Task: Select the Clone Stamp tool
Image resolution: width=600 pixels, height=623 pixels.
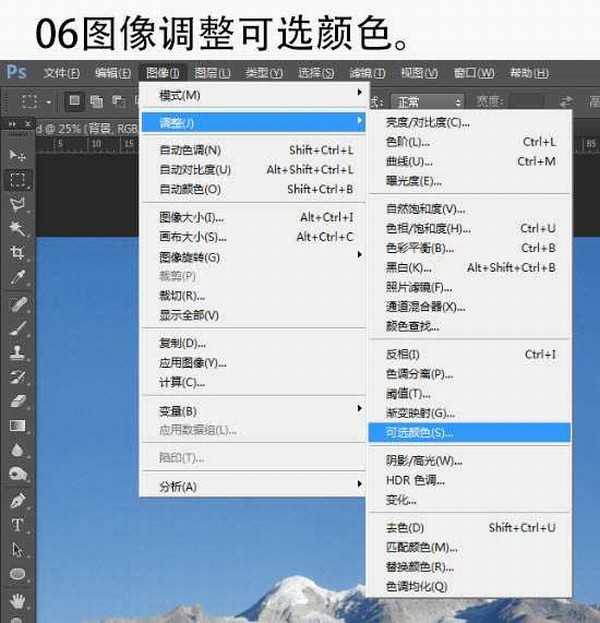Action: pos(17,352)
